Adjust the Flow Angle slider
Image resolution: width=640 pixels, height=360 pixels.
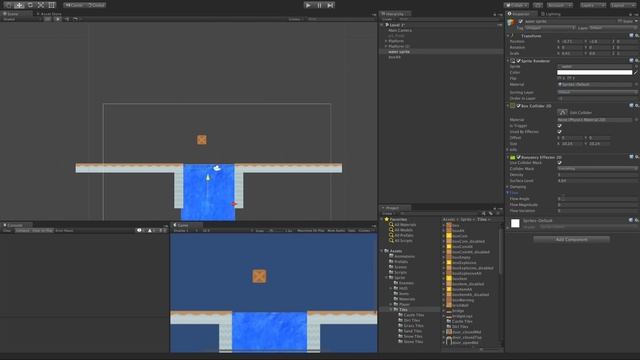tap(597, 199)
